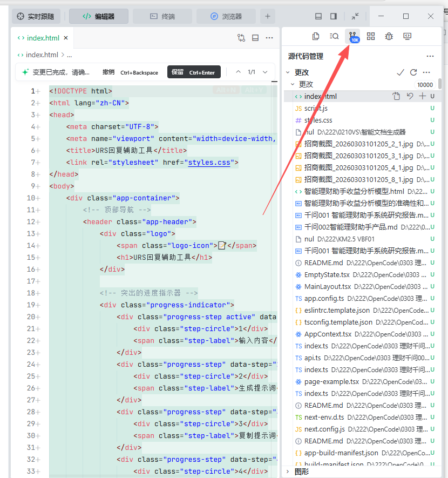
Task: Switch to 终端 tab
Action: pos(162,16)
